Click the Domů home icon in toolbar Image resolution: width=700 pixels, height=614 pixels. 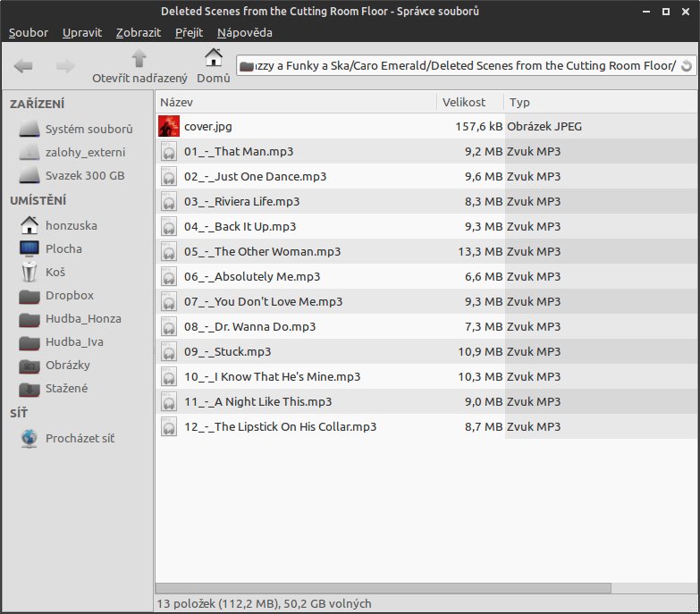(214, 57)
